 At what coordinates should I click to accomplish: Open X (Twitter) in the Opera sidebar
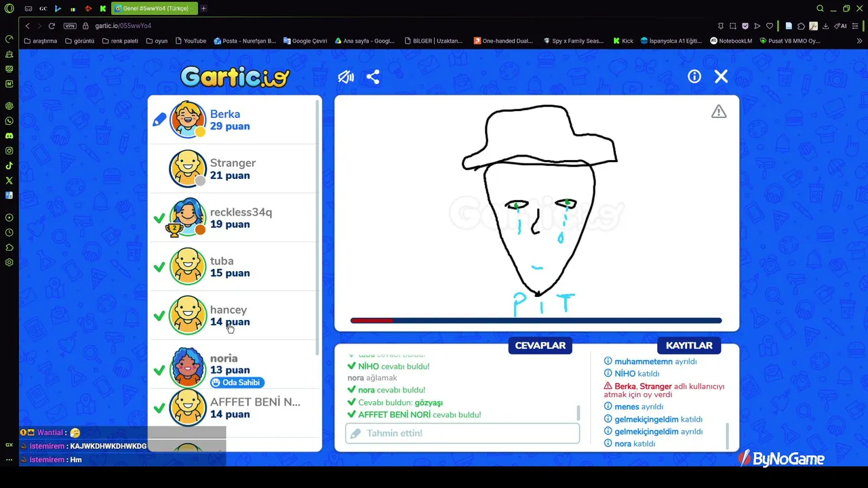click(9, 180)
